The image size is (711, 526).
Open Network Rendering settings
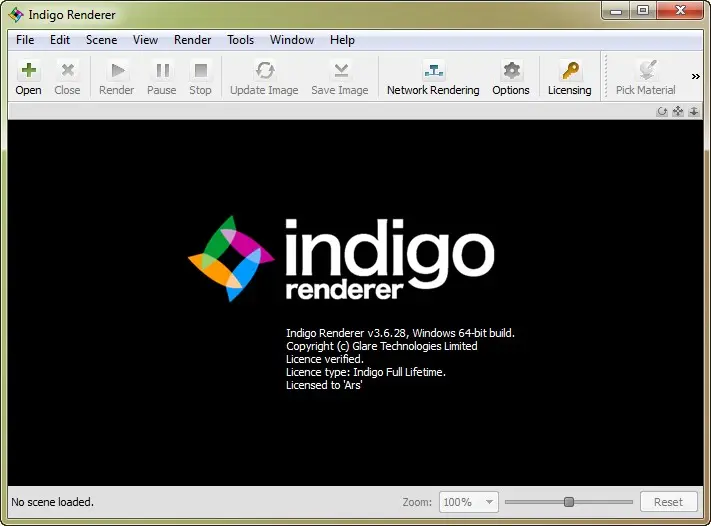(433, 78)
